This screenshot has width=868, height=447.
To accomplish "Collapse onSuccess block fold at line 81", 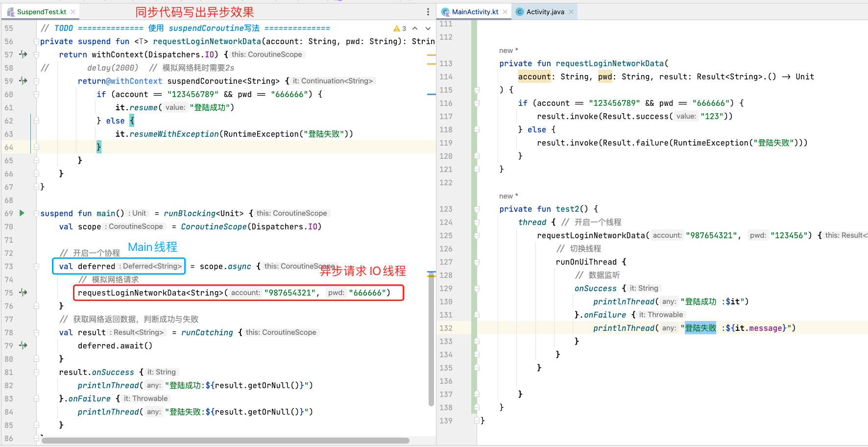I will (x=36, y=372).
